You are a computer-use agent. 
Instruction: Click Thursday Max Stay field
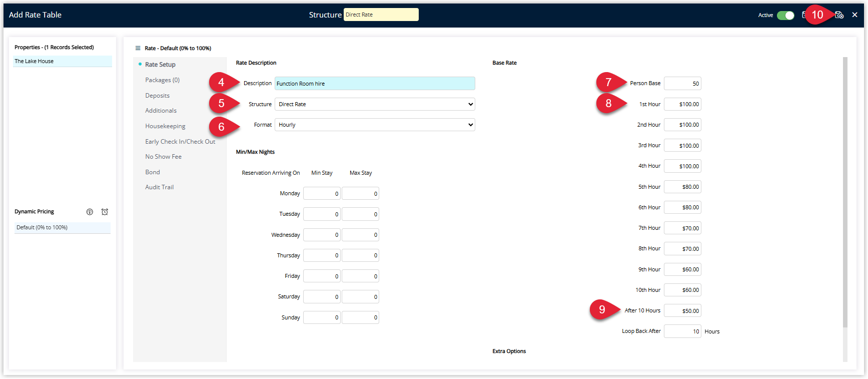(x=360, y=255)
